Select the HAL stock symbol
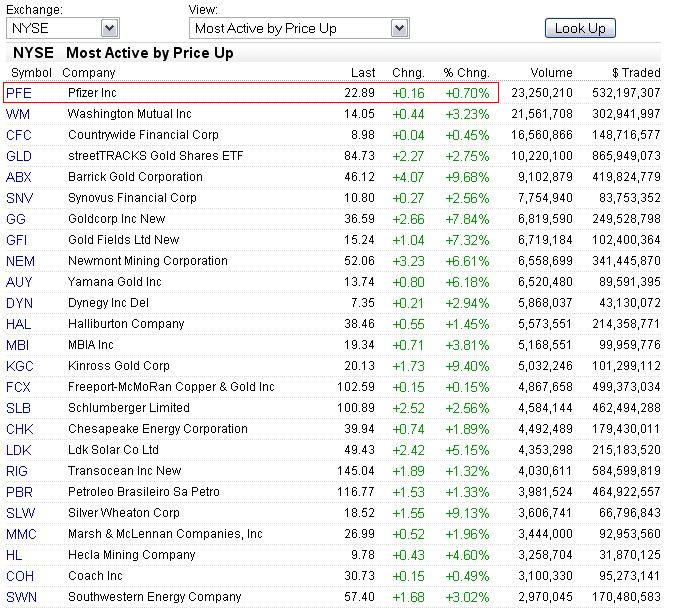 (18, 324)
